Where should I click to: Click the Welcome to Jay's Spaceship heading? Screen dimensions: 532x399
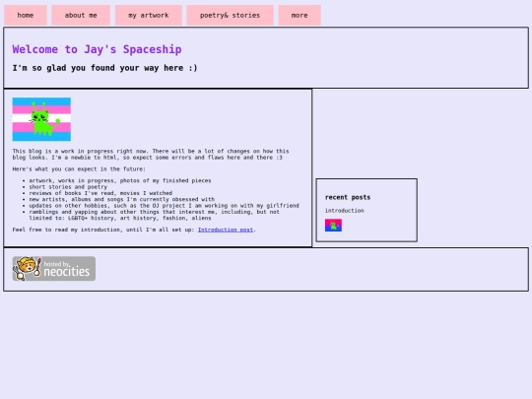(97, 49)
